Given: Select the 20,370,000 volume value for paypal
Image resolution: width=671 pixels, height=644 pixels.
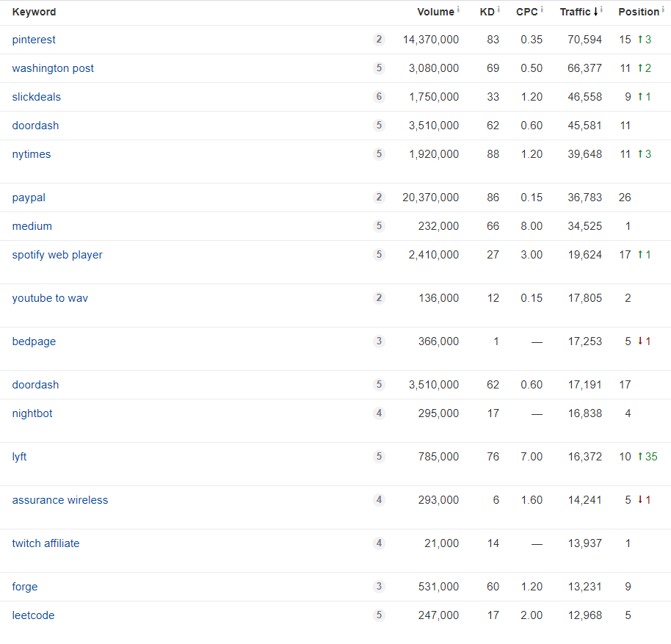Looking at the screenshot, I should tap(430, 198).
